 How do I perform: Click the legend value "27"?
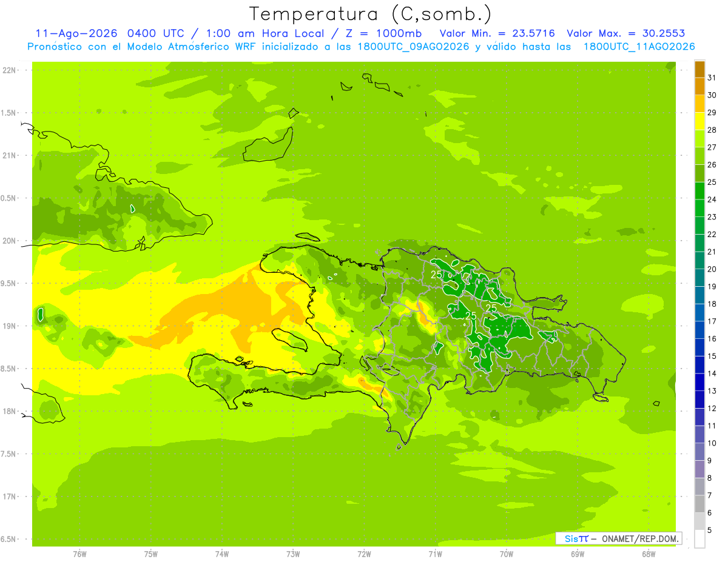pos(712,147)
